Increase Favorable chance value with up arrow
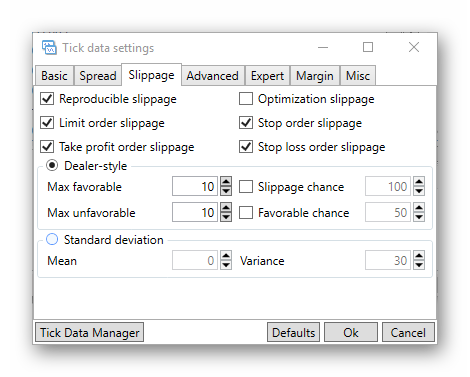Image resolution: width=470 pixels, height=377 pixels. coord(419,208)
